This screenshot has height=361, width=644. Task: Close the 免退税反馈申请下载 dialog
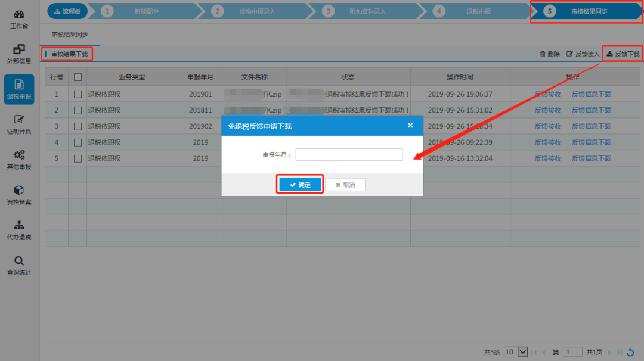coord(410,126)
